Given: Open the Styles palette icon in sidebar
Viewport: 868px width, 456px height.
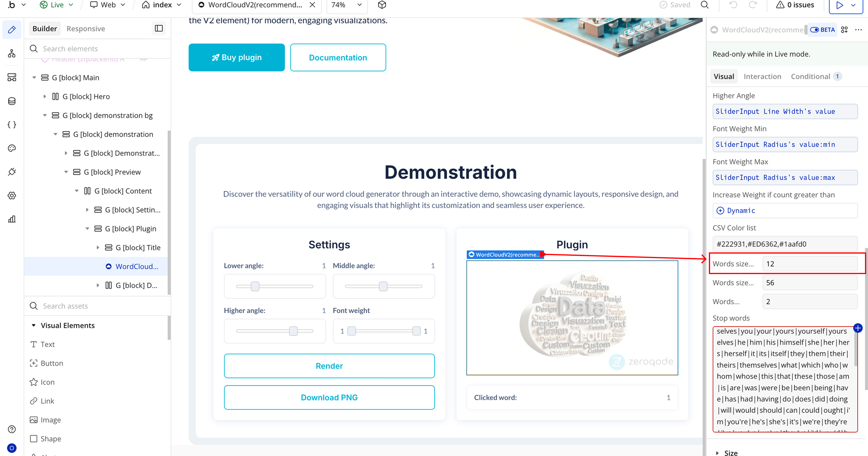Looking at the screenshot, I should 12,148.
